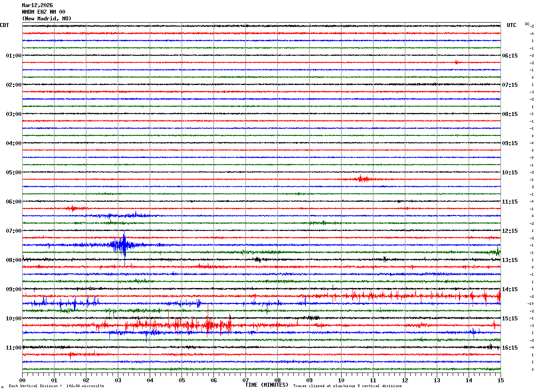
Task: Select the 03:00 CDT row label
Action: coord(14,114)
